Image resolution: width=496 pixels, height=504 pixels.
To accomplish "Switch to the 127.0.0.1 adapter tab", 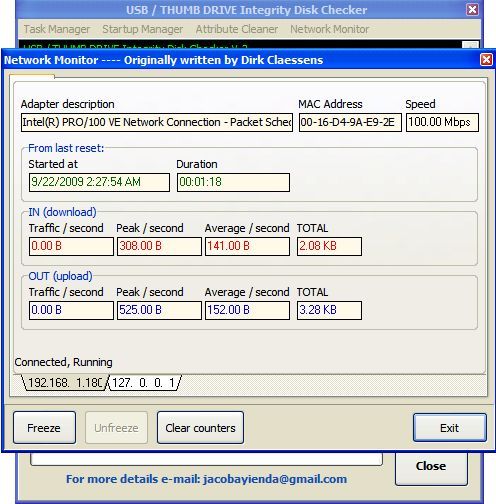I will click(x=144, y=383).
